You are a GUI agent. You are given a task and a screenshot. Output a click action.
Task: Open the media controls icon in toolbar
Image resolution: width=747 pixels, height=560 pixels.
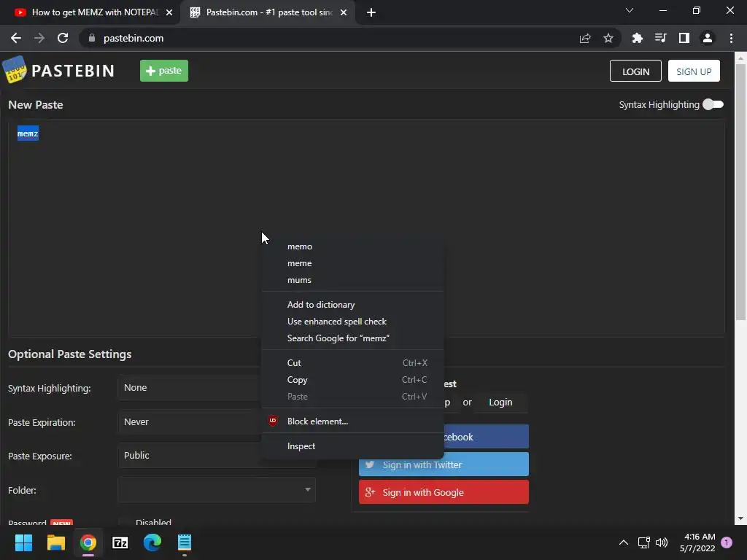coord(660,38)
